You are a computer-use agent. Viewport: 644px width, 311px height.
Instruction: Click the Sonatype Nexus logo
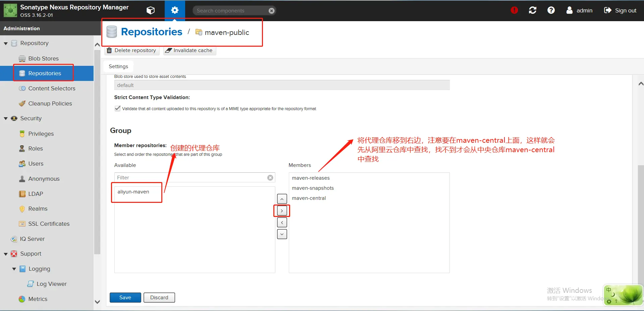(x=10, y=10)
